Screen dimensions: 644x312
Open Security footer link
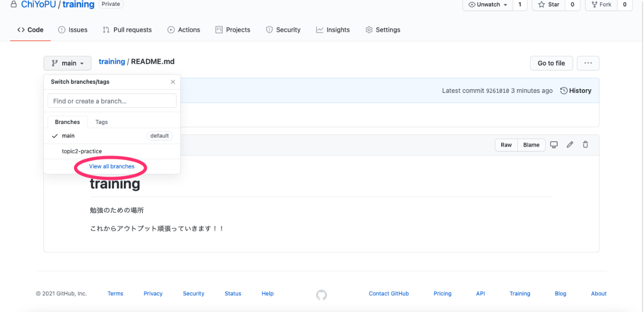tap(194, 294)
